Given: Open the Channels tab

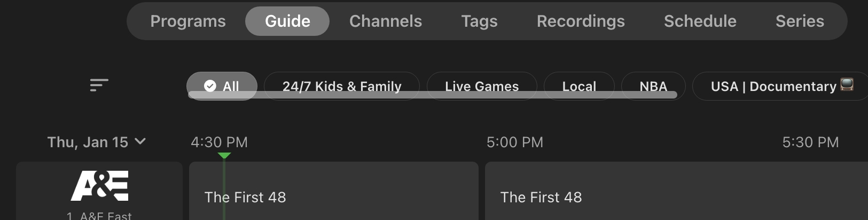Looking at the screenshot, I should click(386, 21).
